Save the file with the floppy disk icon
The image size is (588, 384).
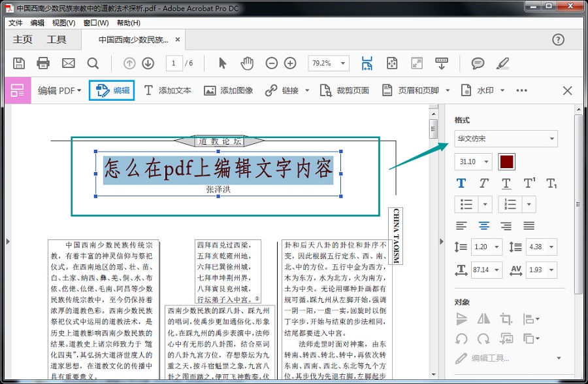19,63
